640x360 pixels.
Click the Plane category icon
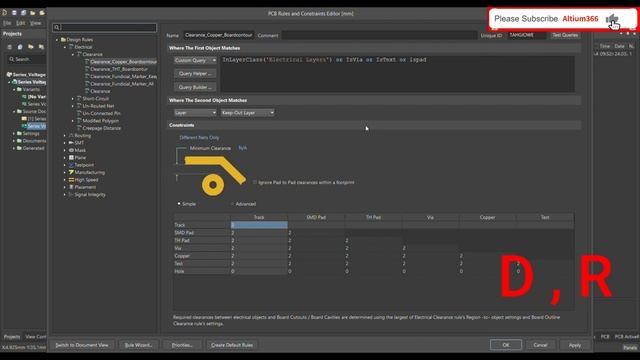point(71,158)
